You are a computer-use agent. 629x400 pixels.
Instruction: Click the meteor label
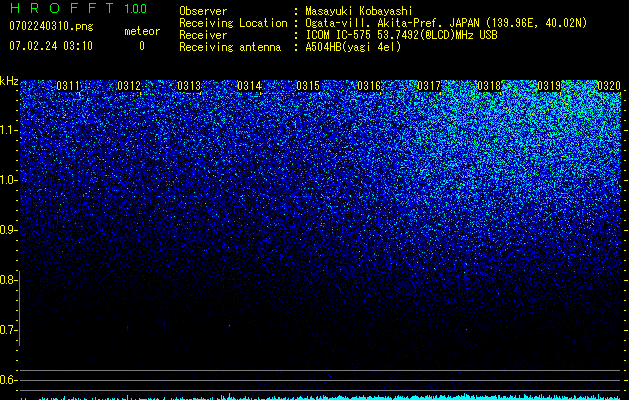[142, 31]
